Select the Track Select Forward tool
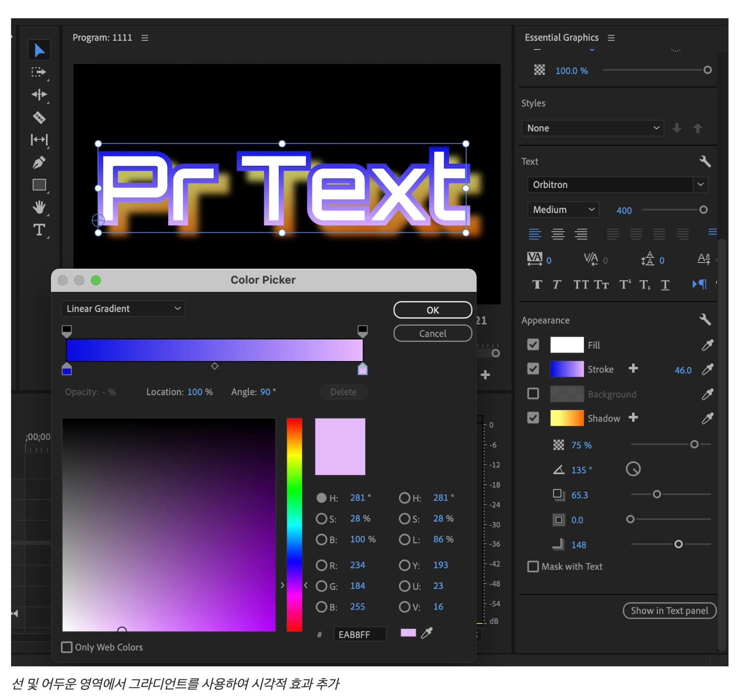This screenshot has width=741, height=700. (38, 72)
